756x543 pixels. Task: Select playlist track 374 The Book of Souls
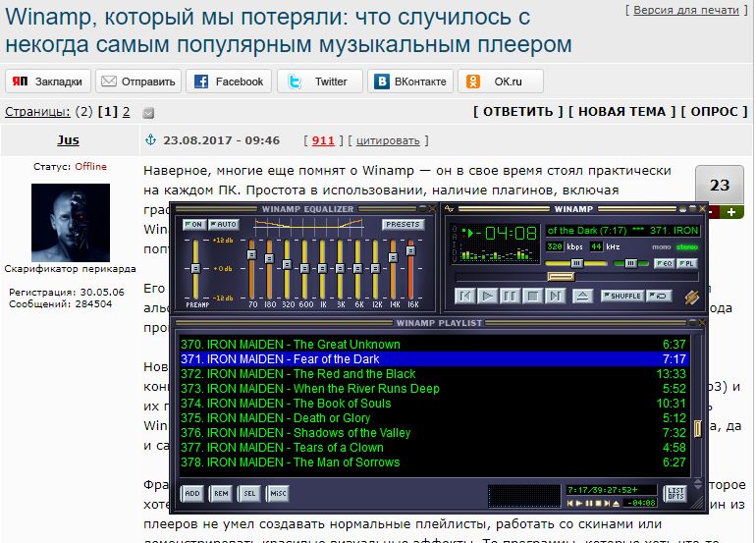click(433, 404)
